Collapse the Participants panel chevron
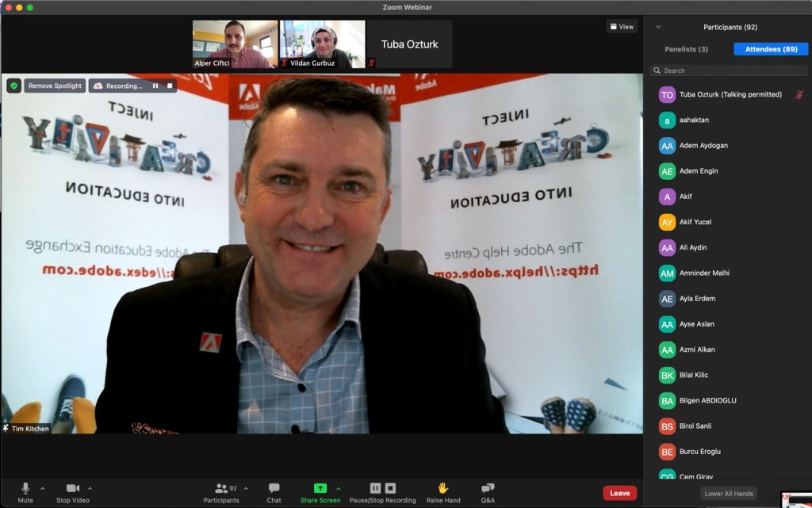Screen dimensions: 812x508 658,27
